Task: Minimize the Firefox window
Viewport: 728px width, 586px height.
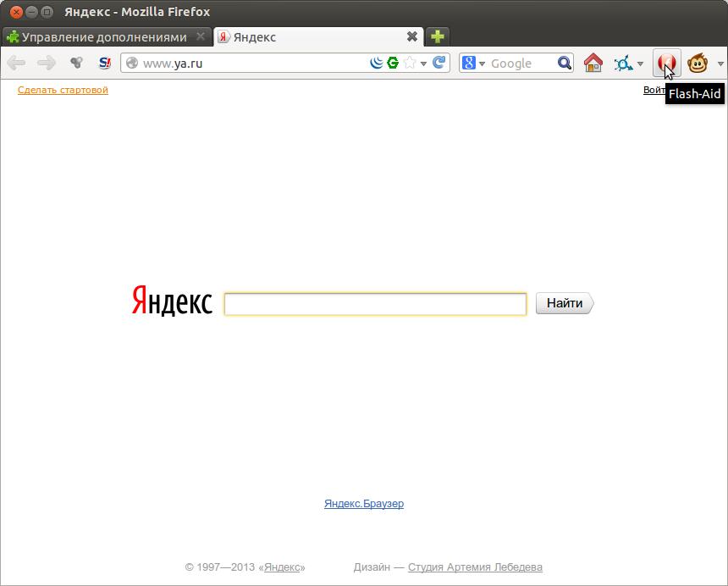Action: (x=31, y=12)
